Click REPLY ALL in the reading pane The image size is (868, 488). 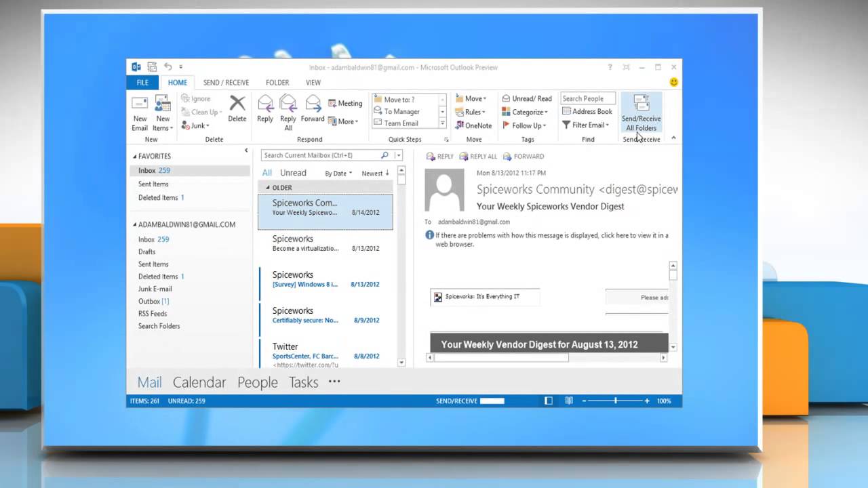(478, 156)
